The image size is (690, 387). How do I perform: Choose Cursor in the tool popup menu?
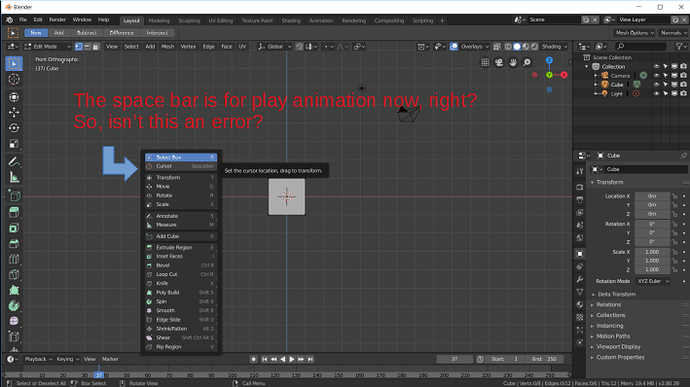pos(181,166)
